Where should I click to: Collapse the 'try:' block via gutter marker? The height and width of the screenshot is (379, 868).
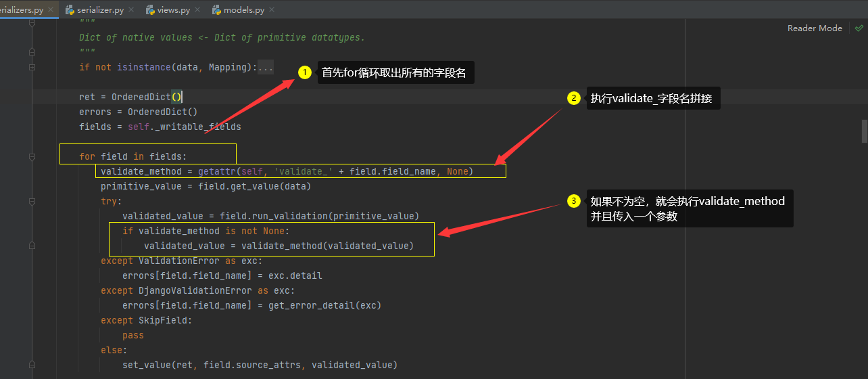tap(32, 201)
